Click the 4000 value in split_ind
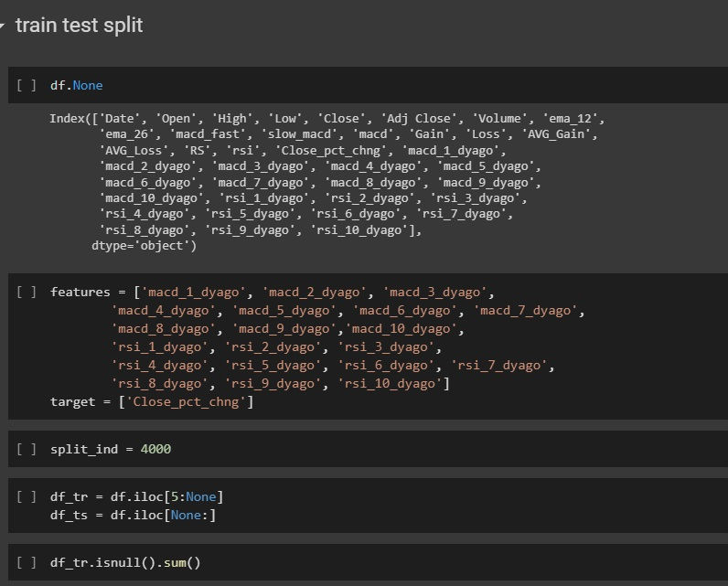 point(155,450)
